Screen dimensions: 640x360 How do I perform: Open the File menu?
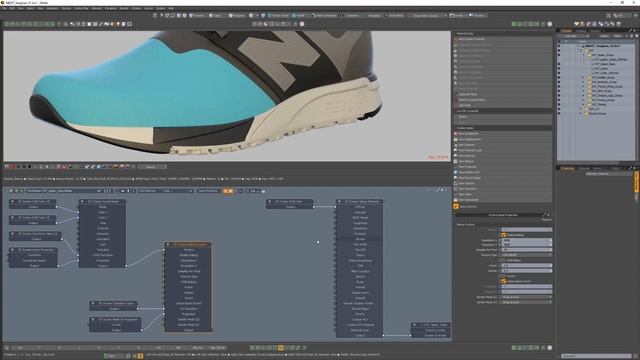tap(4, 8)
